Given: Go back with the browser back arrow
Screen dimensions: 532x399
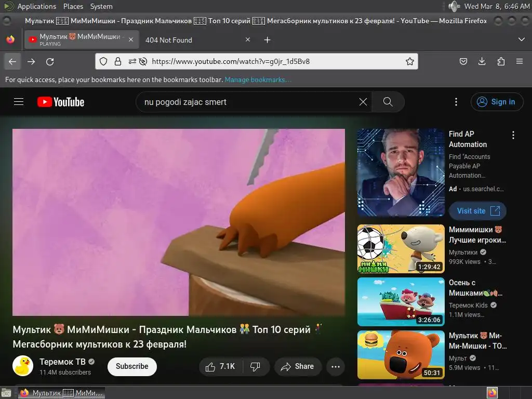Looking at the screenshot, I should tap(12, 61).
